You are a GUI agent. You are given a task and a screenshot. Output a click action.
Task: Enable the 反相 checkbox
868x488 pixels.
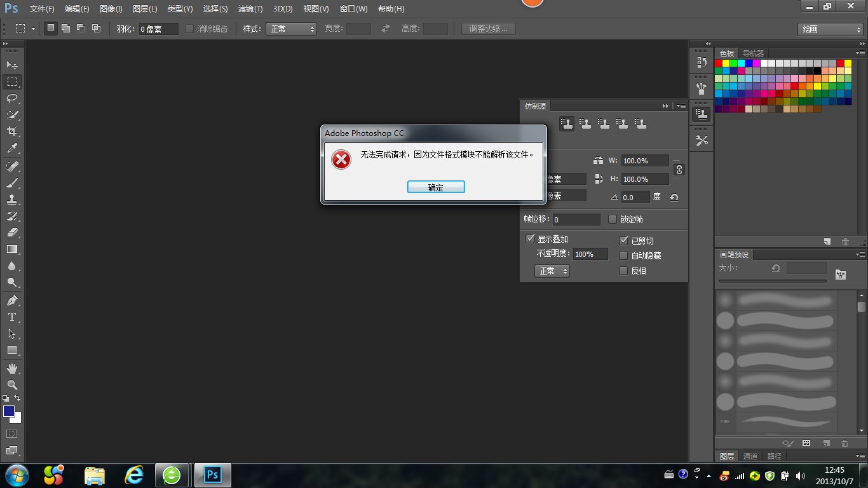pyautogui.click(x=623, y=271)
